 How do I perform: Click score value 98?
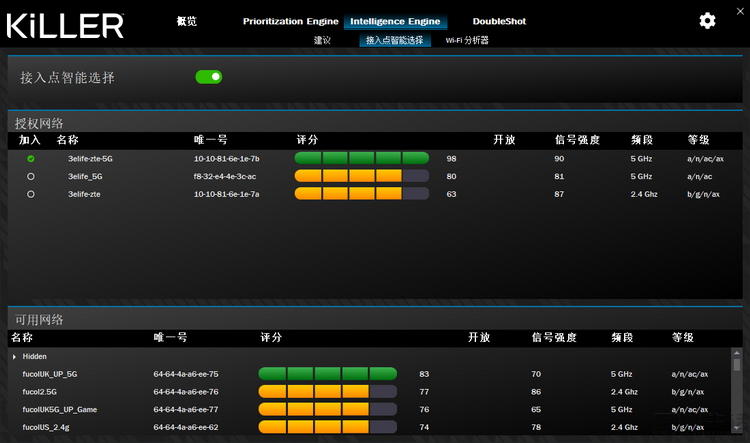[x=452, y=159]
